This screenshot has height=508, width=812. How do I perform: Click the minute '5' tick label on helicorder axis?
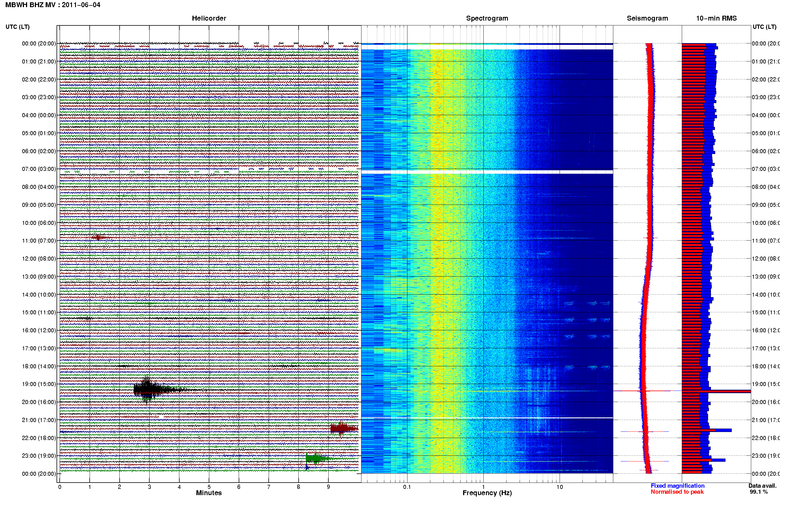(209, 487)
